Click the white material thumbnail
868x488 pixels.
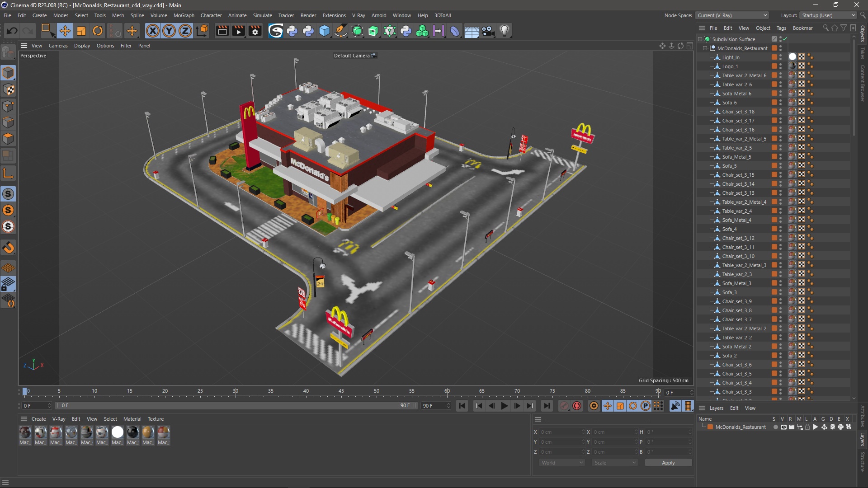pos(117,432)
